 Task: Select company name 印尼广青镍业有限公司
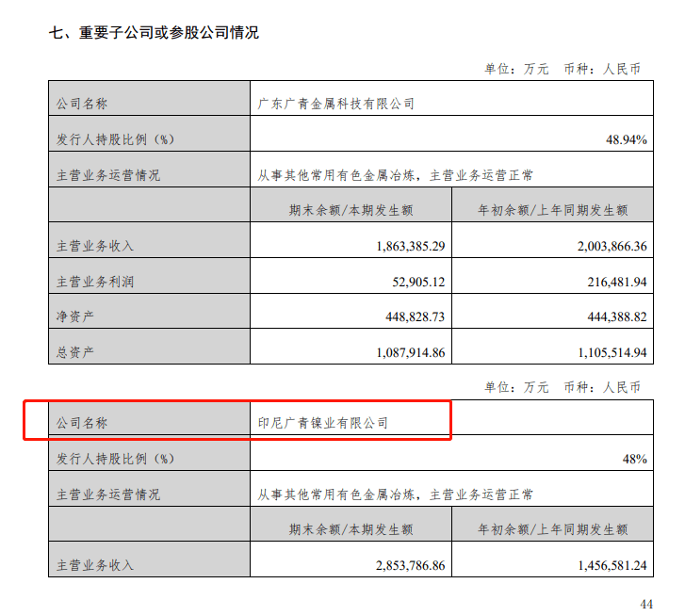point(322,423)
